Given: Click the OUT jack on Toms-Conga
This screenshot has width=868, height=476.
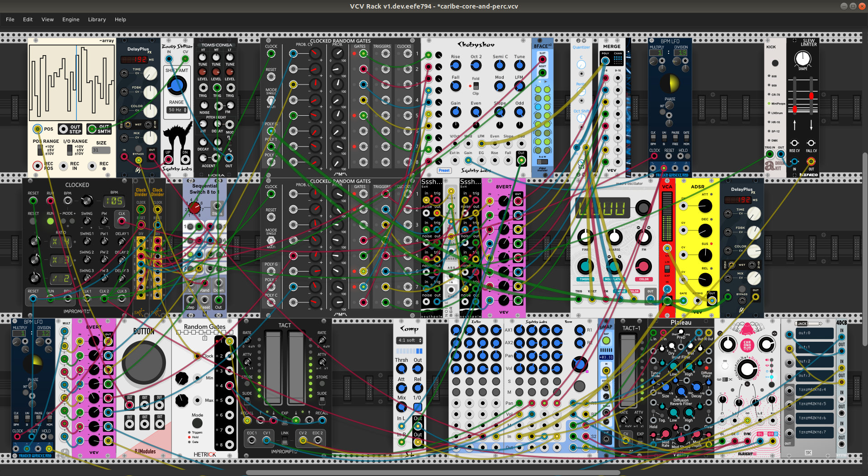Looking at the screenshot, I should [x=229, y=158].
